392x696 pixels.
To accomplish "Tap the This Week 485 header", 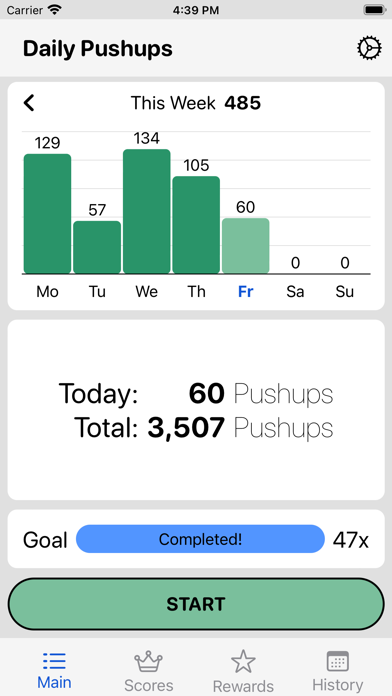I will pos(196,103).
